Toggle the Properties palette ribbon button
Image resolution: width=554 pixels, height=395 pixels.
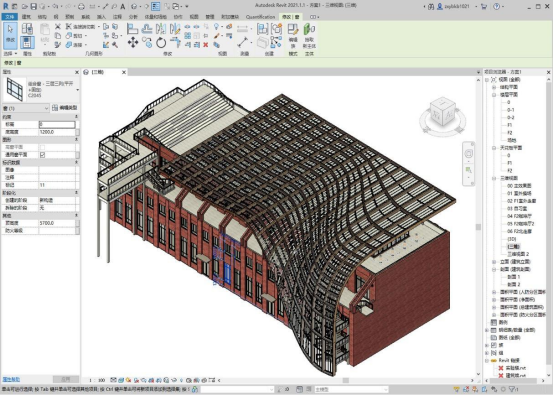pyautogui.click(x=27, y=42)
